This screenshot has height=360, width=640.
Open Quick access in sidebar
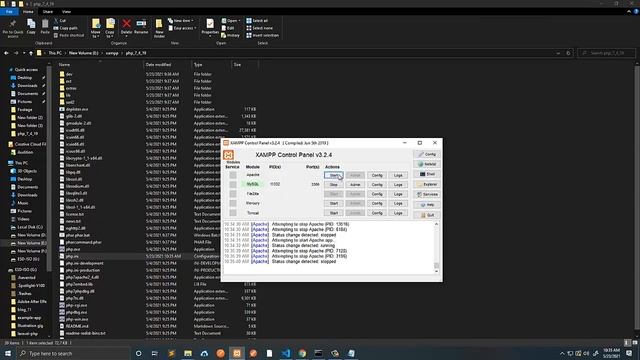(x=26, y=70)
